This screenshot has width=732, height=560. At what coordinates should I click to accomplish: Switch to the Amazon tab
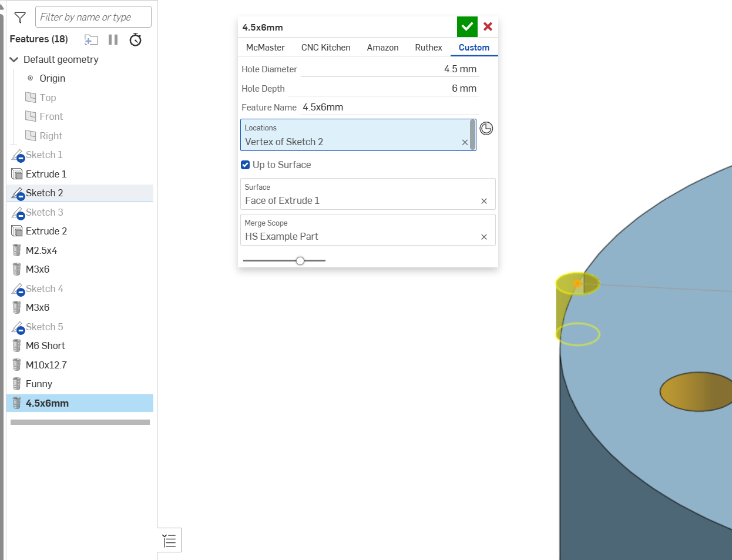pos(383,48)
